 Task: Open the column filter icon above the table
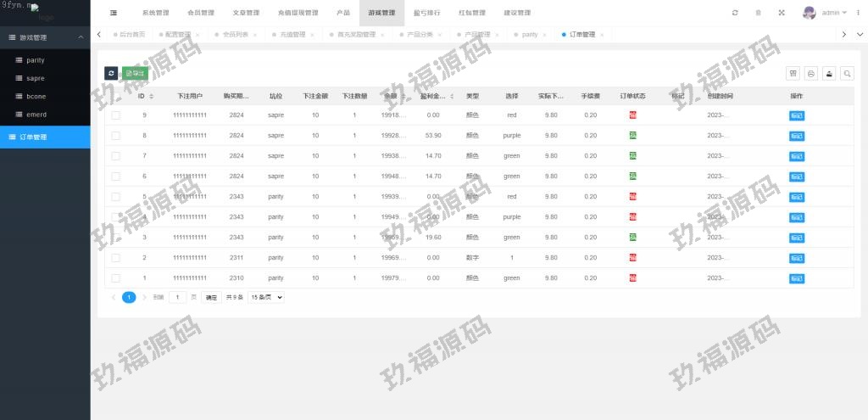[793, 74]
